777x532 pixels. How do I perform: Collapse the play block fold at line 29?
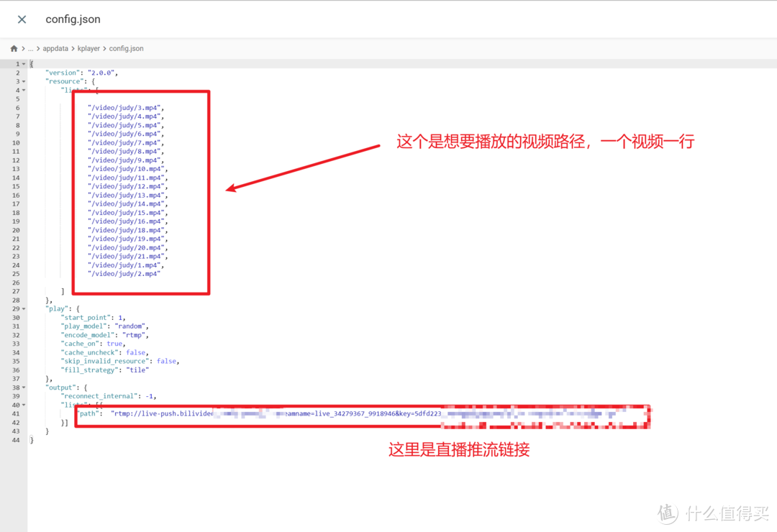pos(24,308)
